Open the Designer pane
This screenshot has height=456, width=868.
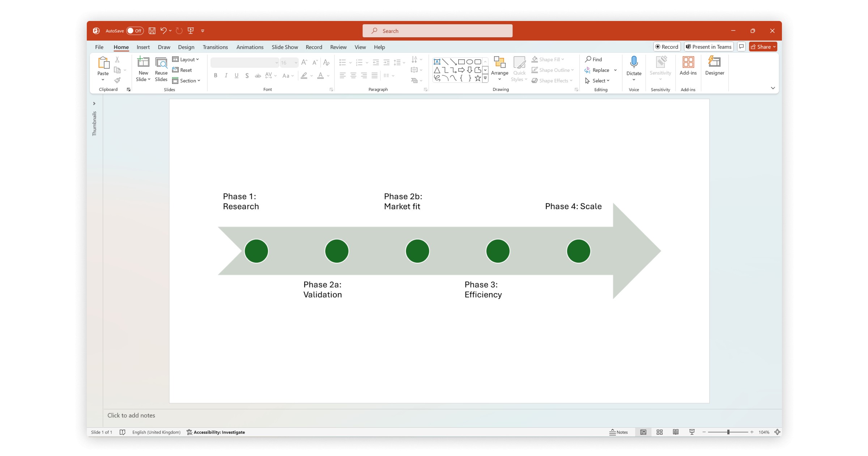pyautogui.click(x=715, y=66)
